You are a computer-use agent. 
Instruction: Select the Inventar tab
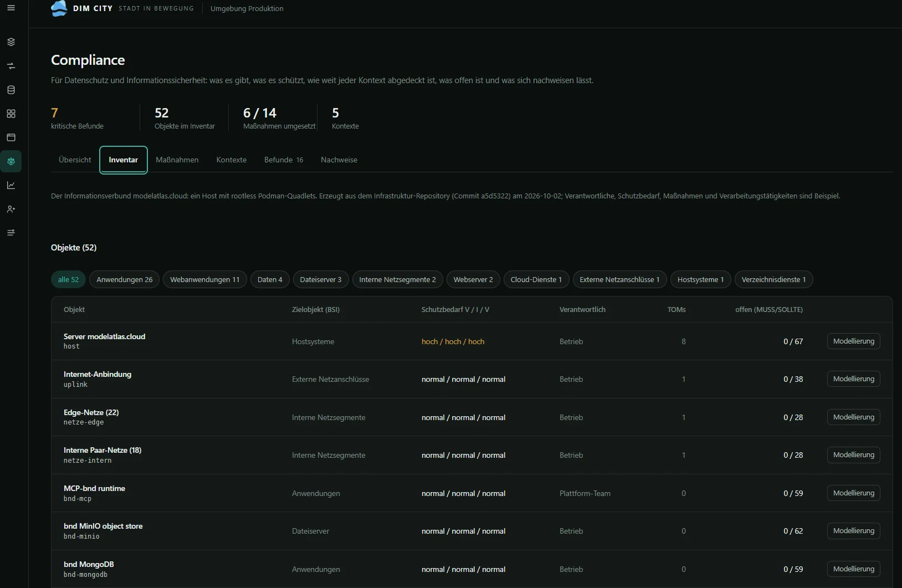[x=124, y=160]
